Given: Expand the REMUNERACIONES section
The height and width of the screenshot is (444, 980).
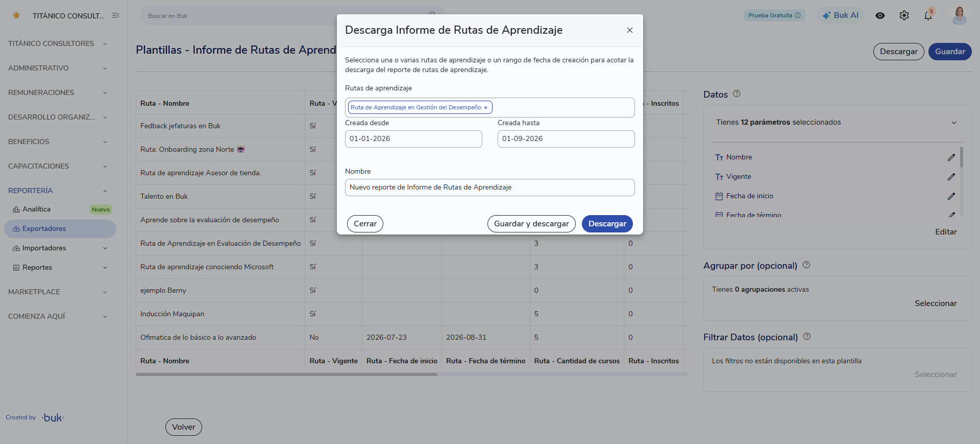Looking at the screenshot, I should [x=59, y=92].
